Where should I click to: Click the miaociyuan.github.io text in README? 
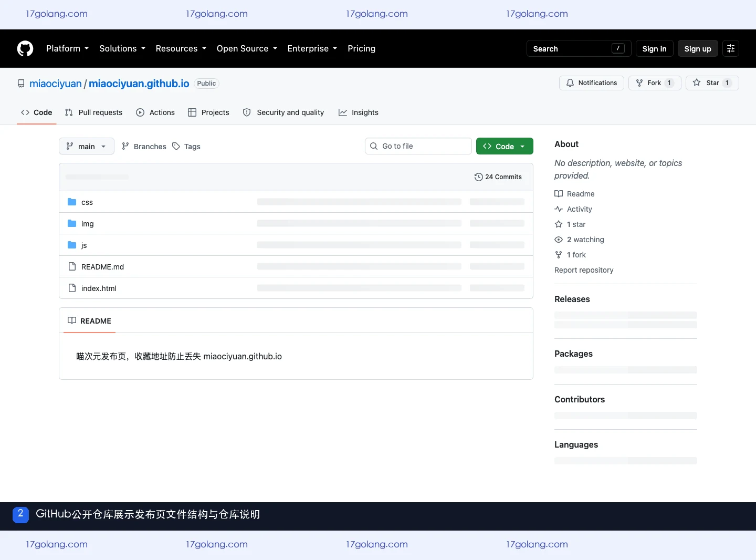coord(243,356)
